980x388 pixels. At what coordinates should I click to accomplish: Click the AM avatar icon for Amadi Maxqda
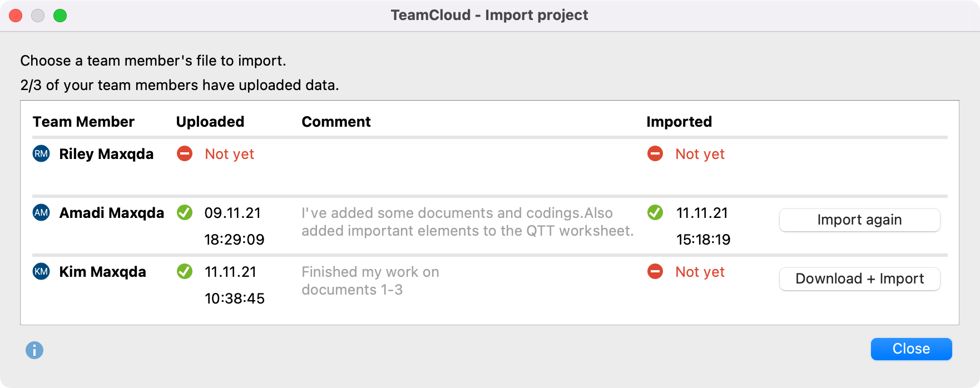click(x=41, y=213)
